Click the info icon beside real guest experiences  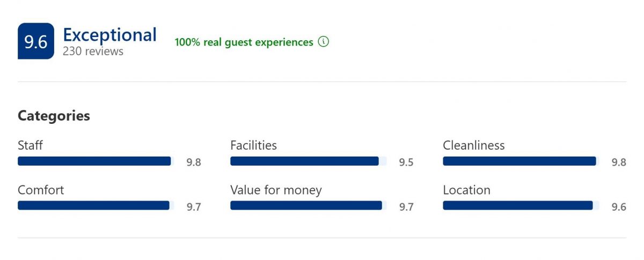pos(323,42)
